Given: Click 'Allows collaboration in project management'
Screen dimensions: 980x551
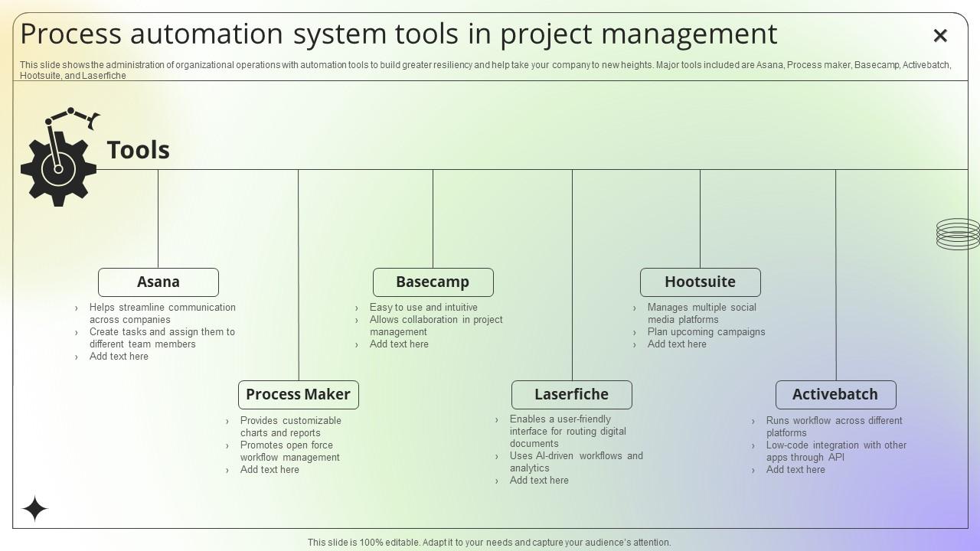Looking at the screenshot, I should point(436,326).
